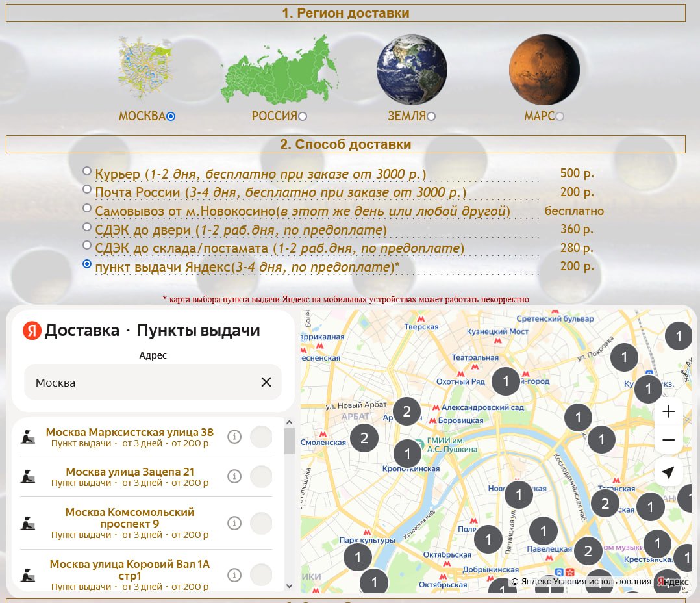Click the cluster marker near Смоленская
This screenshot has width=700, height=603.
pos(364,438)
